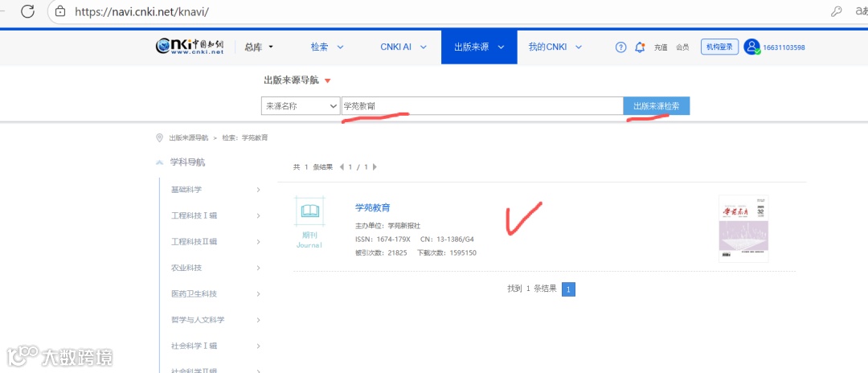Viewport: 868px width, 373px height.
Task: Click account number 16631103598
Action: [x=784, y=47]
